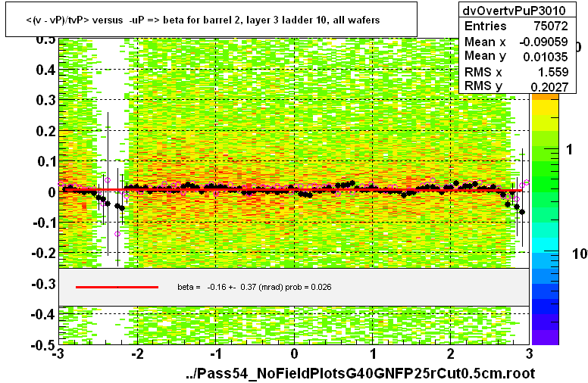This screenshot has width=588, height=383.
Task: Click the beta fit result text
Action: 255,287
